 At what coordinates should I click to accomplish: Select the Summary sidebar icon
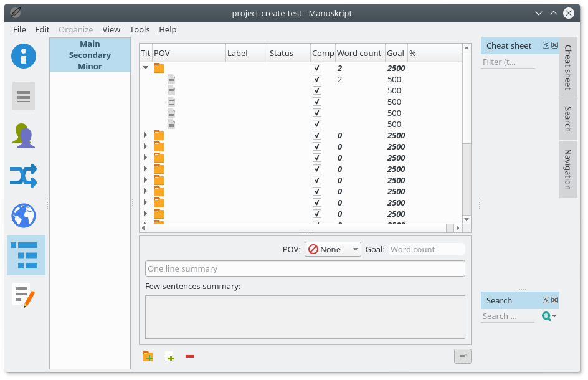(x=23, y=95)
